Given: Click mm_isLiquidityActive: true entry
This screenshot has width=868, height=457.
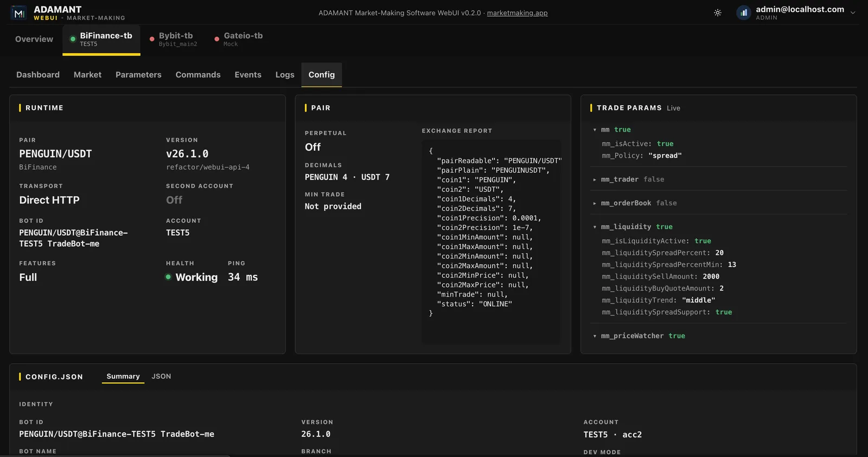Looking at the screenshot, I should pyautogui.click(x=656, y=241).
